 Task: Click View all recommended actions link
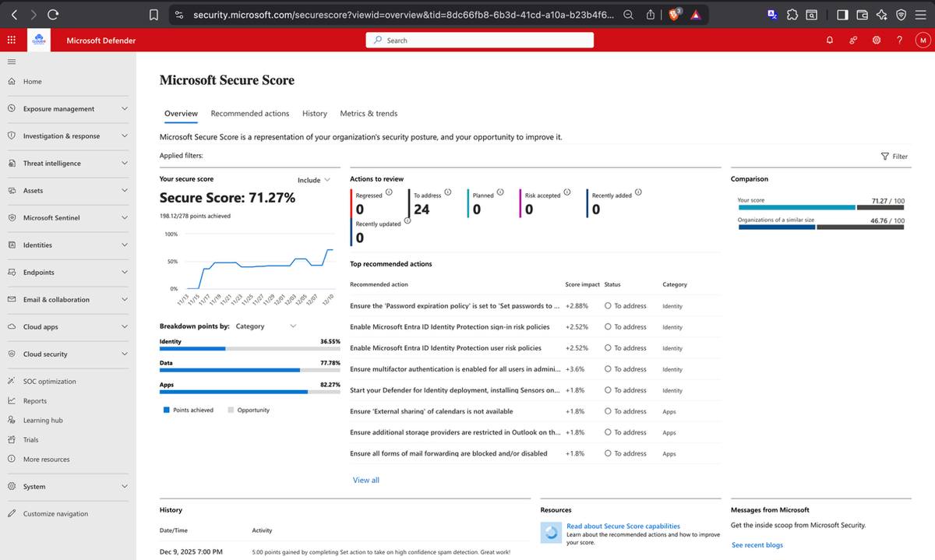pyautogui.click(x=366, y=481)
